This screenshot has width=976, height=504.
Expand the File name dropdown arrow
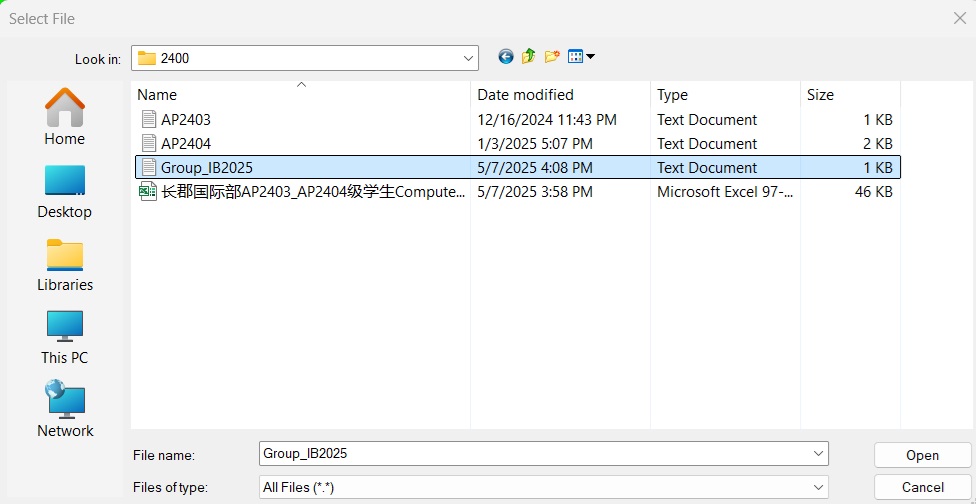pyautogui.click(x=819, y=454)
